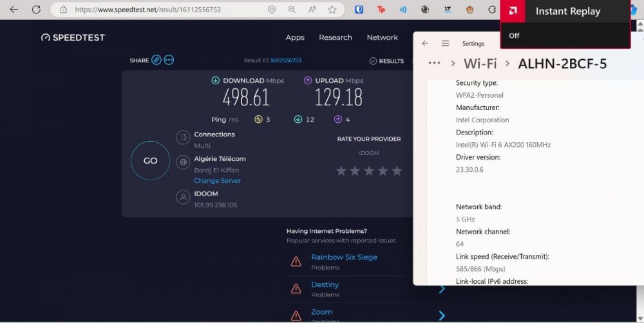Open the Research menu
Screen dimensions: 644x323
[x=336, y=37]
